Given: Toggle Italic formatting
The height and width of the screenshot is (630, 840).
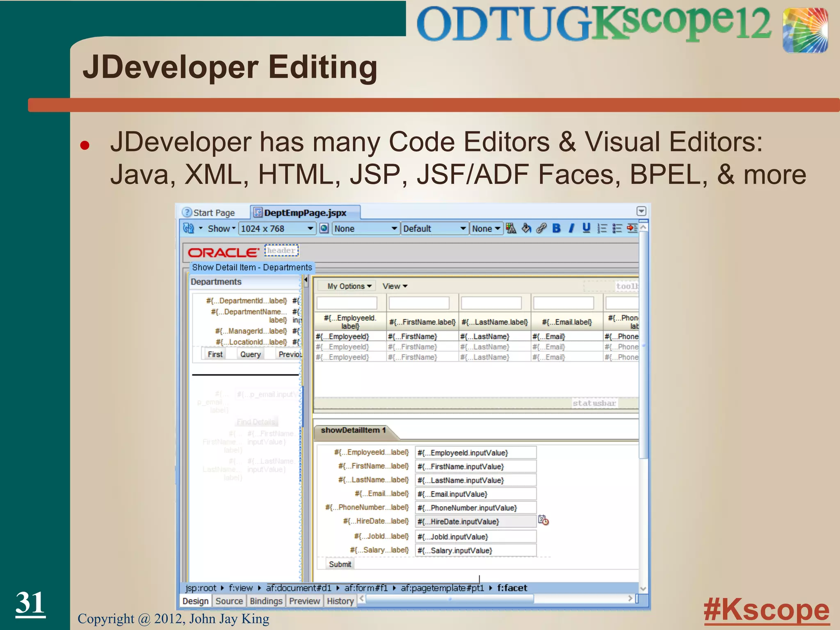Looking at the screenshot, I should click(x=571, y=228).
